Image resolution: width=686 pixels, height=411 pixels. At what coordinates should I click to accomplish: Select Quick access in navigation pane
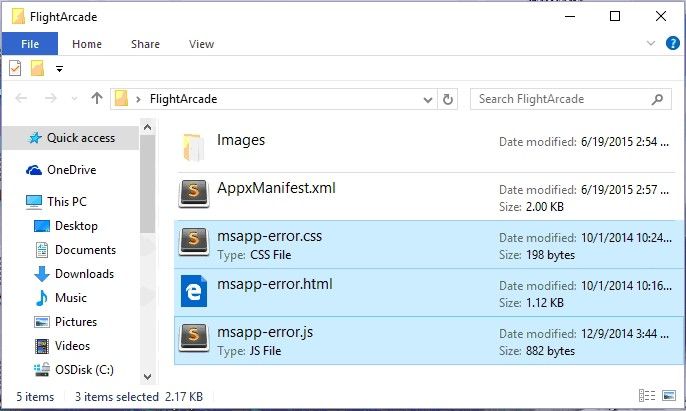click(80, 138)
